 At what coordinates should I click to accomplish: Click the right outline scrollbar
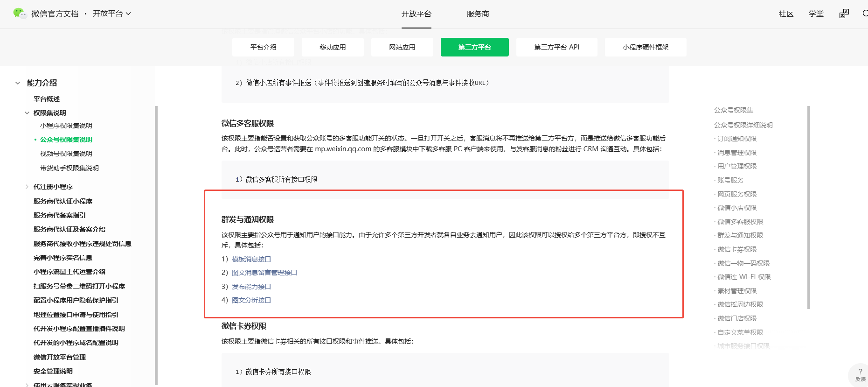pos(809,207)
